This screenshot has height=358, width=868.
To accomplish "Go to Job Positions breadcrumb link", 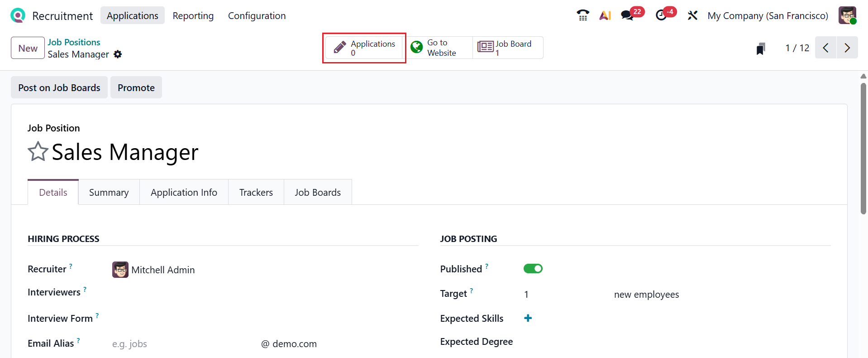I will click(74, 42).
